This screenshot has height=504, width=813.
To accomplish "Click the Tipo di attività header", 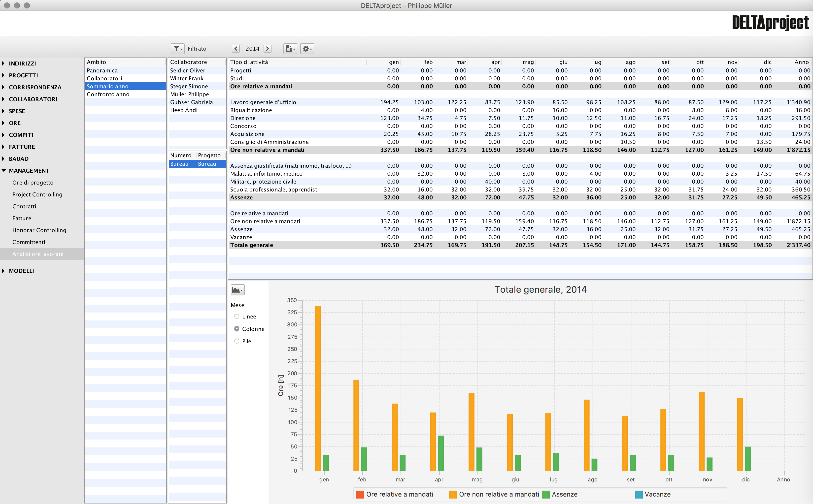I will coord(298,62).
